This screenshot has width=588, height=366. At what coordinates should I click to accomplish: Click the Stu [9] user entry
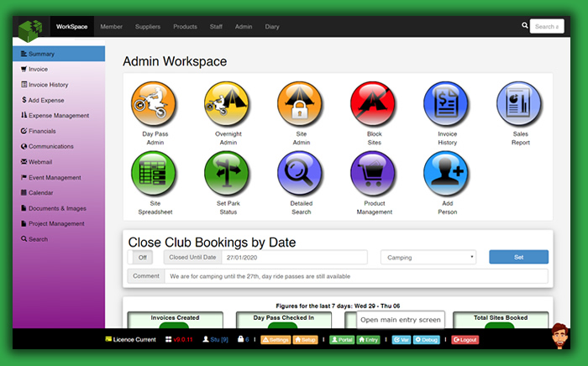click(216, 339)
